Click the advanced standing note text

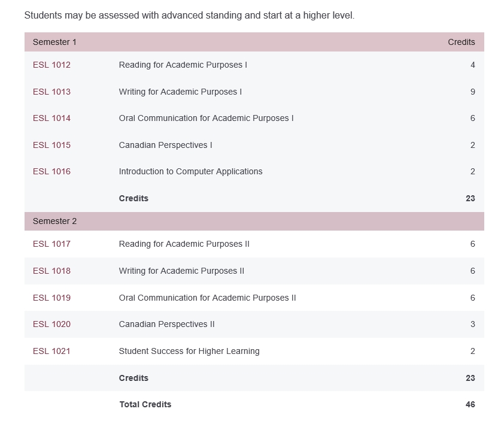pyautogui.click(x=189, y=15)
